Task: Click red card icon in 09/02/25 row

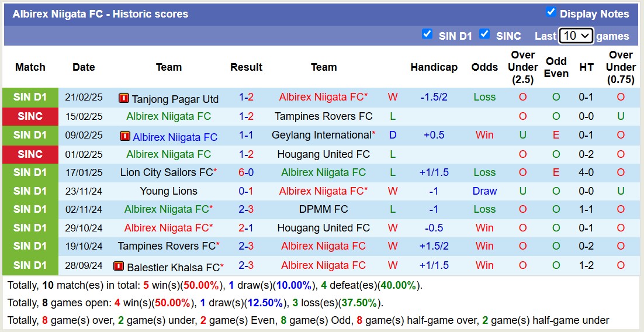Action: point(125,136)
